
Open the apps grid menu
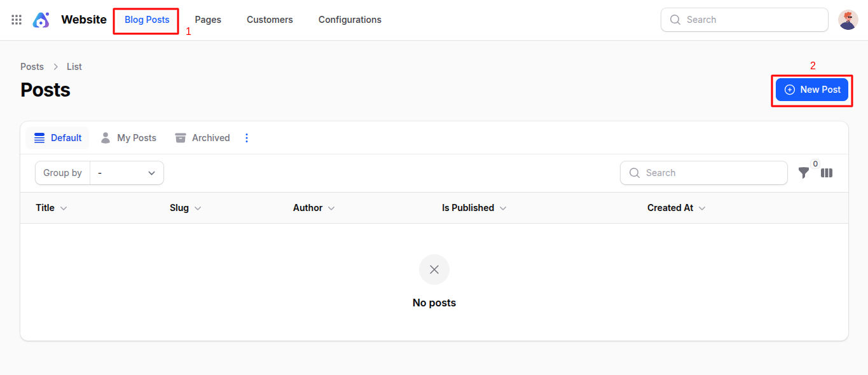16,19
